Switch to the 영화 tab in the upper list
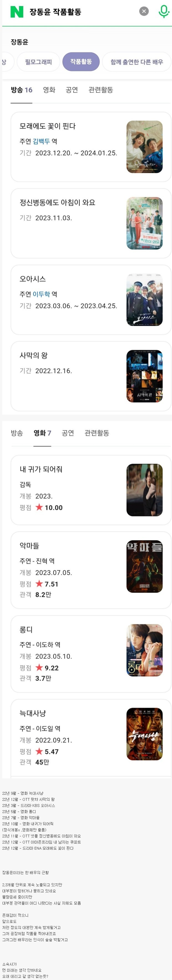 point(49,90)
